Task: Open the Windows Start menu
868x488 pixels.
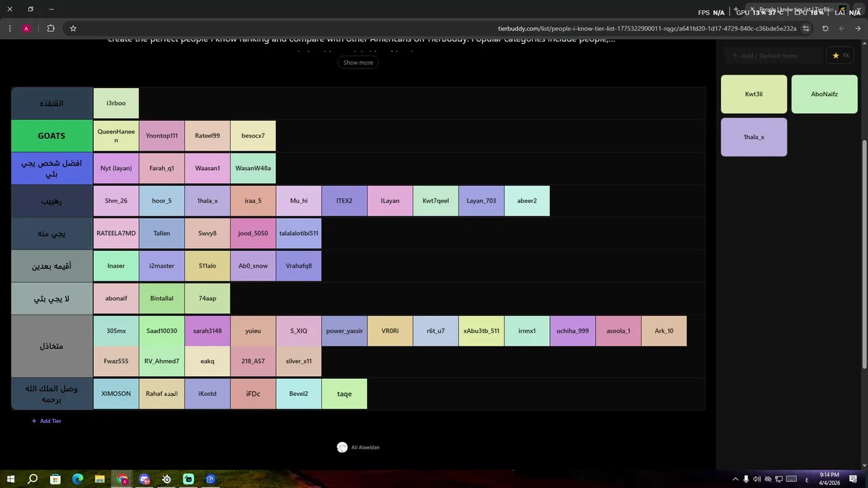Action: coord(10,479)
